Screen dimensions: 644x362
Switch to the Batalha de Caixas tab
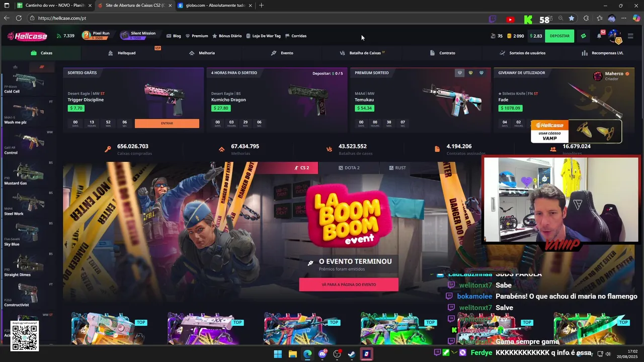pyautogui.click(x=362, y=53)
